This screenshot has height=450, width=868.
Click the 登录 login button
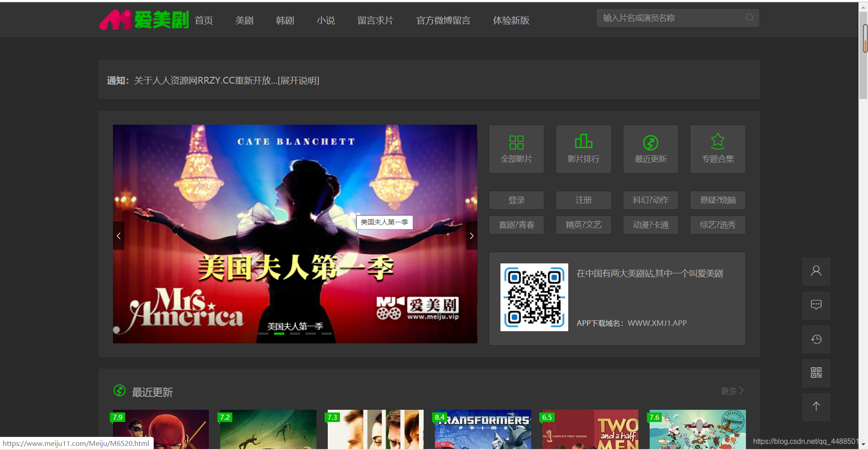(516, 200)
